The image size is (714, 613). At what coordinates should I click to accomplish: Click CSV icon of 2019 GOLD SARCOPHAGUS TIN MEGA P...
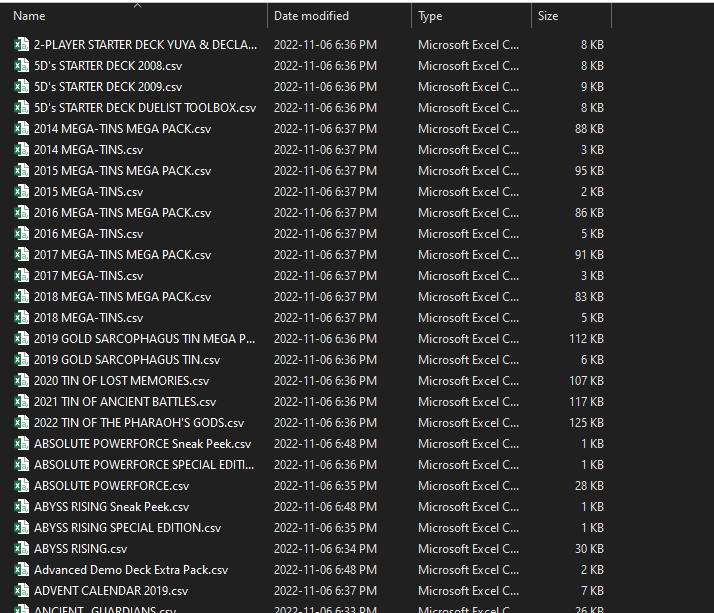coord(21,338)
